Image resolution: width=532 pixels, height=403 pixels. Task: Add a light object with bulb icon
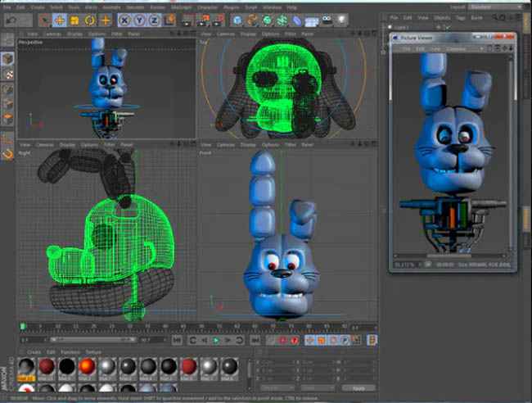[x=341, y=20]
